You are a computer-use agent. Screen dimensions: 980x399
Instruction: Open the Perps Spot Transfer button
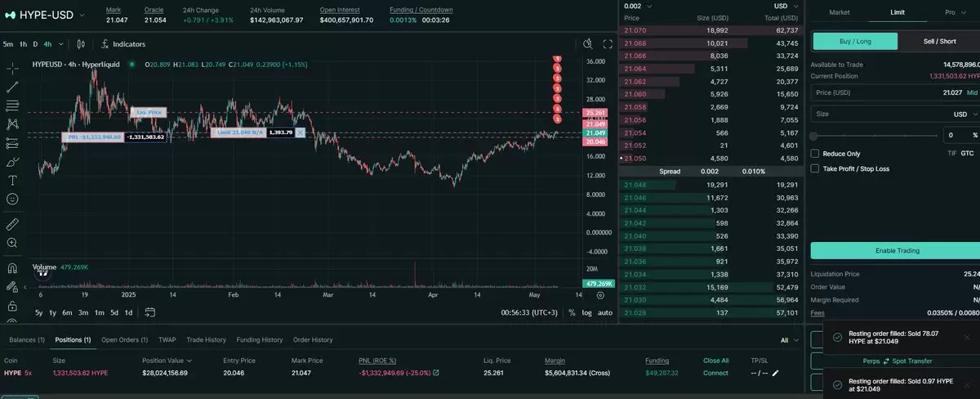897,361
